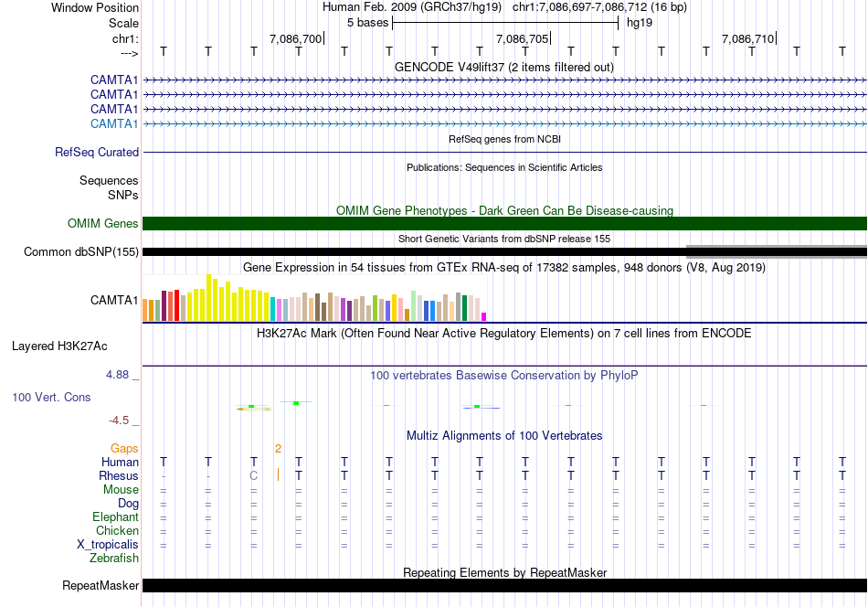Click the CAMTA1 label beside GTEx chart
This screenshot has width=868, height=607.
pos(114,300)
